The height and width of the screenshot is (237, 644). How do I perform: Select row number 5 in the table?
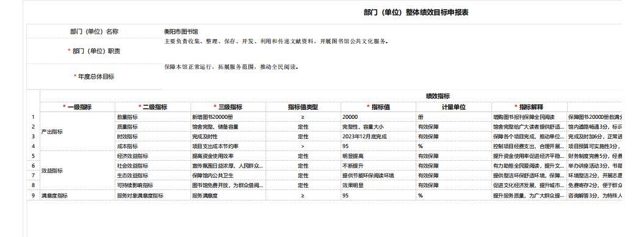33,156
